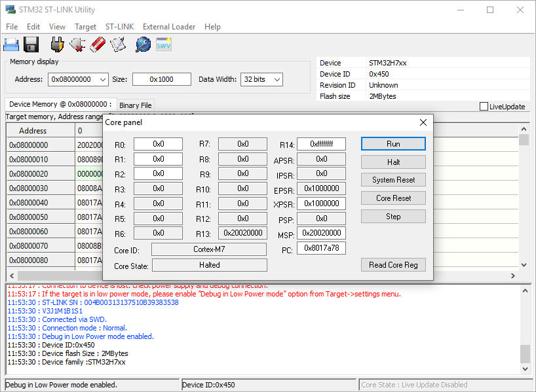Click the PC register field
The image size is (536, 392).
(x=321, y=248)
